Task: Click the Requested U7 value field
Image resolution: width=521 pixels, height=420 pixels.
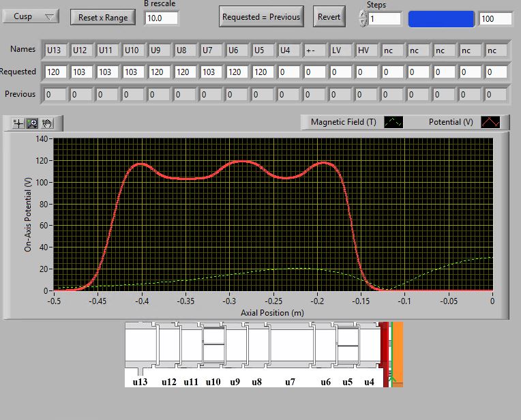Action: click(x=210, y=72)
